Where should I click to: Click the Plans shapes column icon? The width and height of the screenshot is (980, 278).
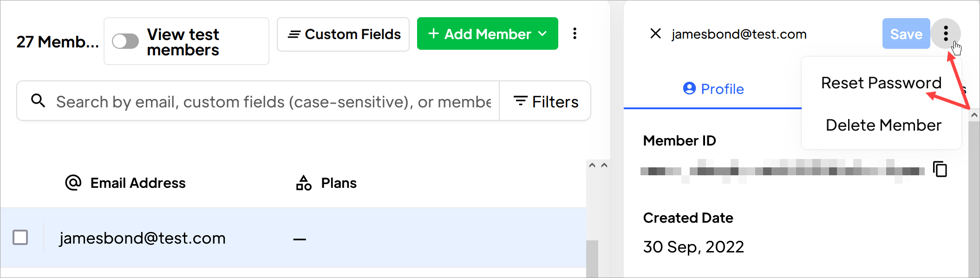click(x=304, y=183)
